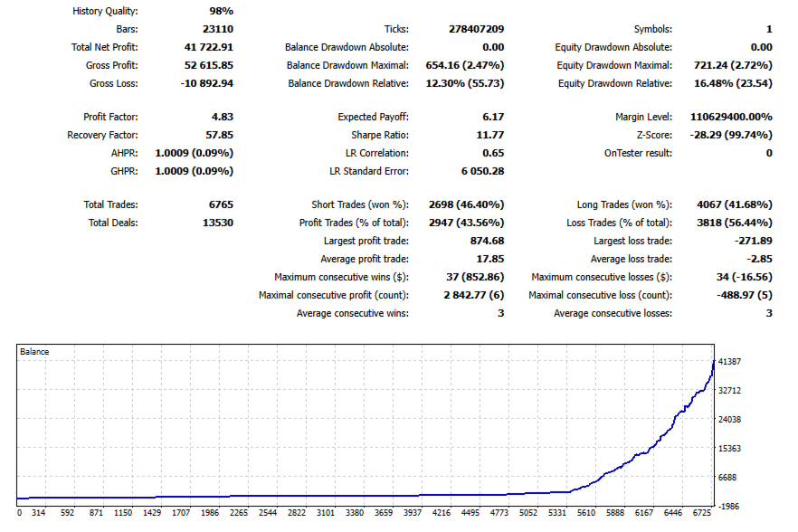Click the end of blue balance curve
This screenshot has width=798, height=532.
(x=714, y=361)
